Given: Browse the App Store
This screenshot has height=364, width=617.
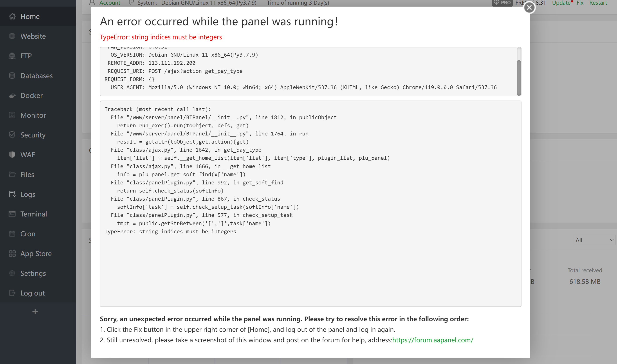Looking at the screenshot, I should click(x=36, y=253).
